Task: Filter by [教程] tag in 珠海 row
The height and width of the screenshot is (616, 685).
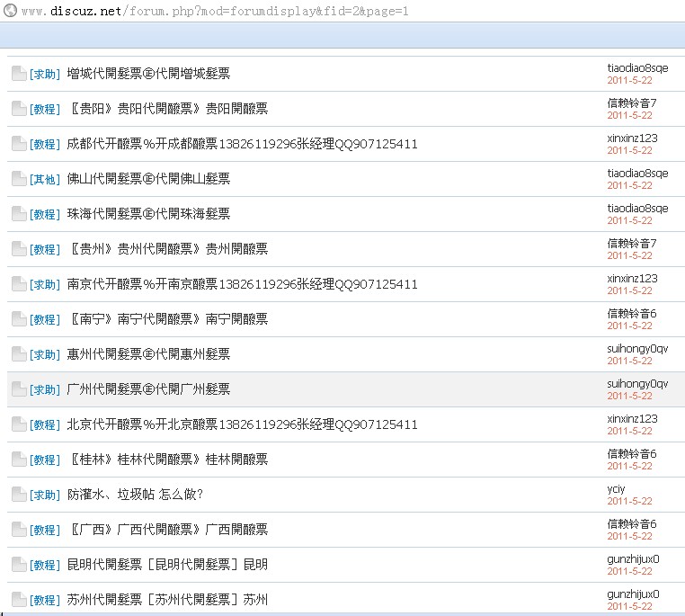Action: [x=45, y=214]
